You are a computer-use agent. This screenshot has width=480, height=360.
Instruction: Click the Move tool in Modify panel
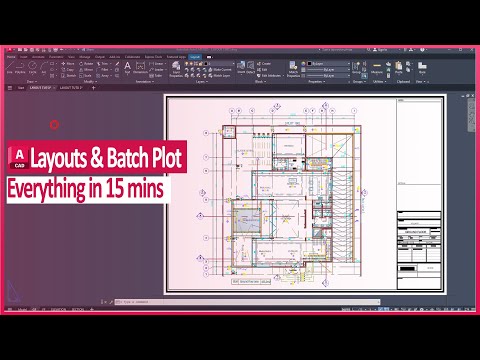[x=68, y=63]
